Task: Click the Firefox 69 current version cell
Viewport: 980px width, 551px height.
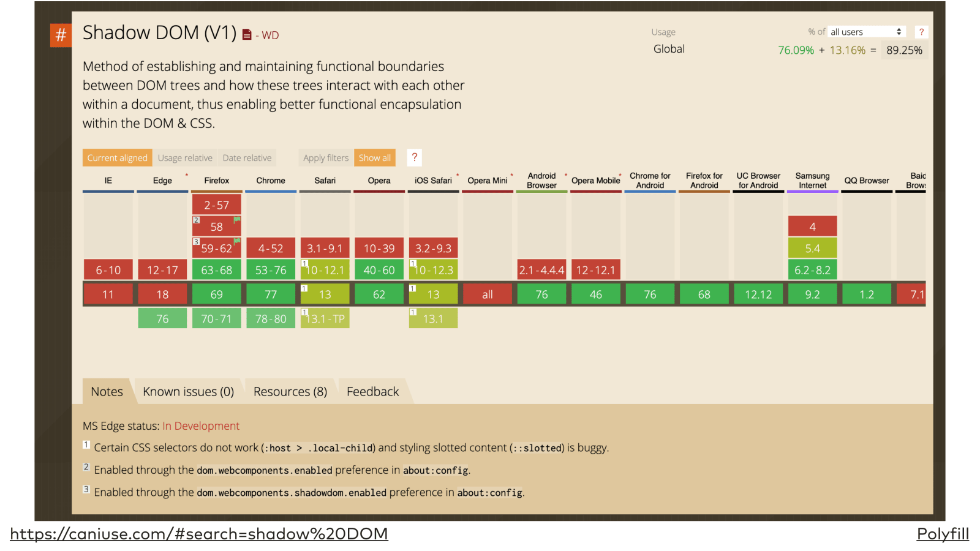Action: pyautogui.click(x=217, y=294)
